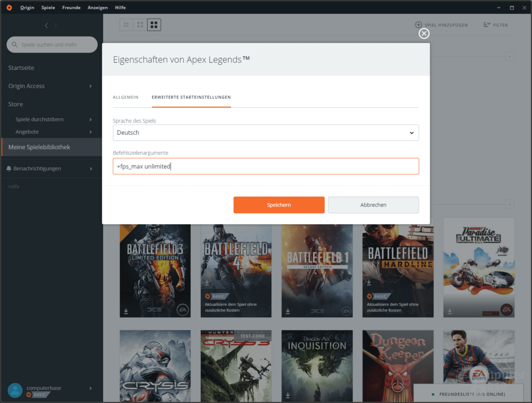Open Benachrichtigungen via the bell icon
Screen dimensions: 532x403
point(9,168)
